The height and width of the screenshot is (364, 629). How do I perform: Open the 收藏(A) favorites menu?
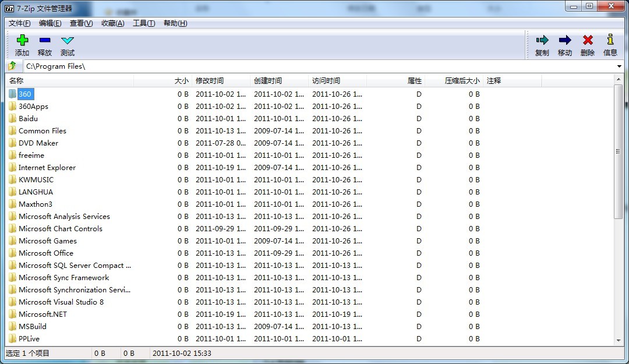click(x=112, y=23)
